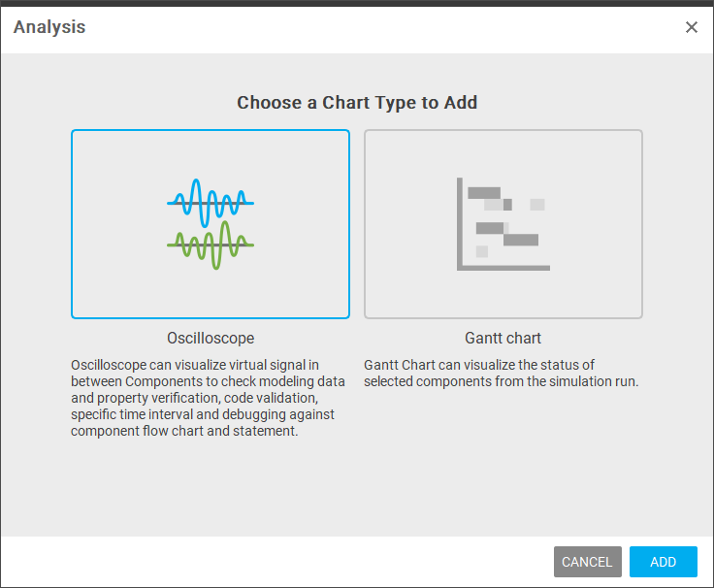Click the Gantt chart label under the card
Image resolution: width=714 pixels, height=588 pixels.
pos(503,339)
